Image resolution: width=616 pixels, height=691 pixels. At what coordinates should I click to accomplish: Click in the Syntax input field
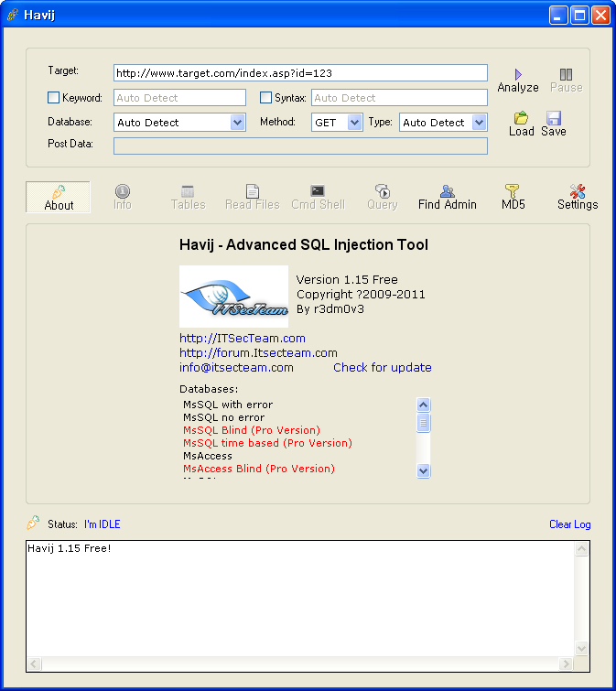pyautogui.click(x=400, y=97)
